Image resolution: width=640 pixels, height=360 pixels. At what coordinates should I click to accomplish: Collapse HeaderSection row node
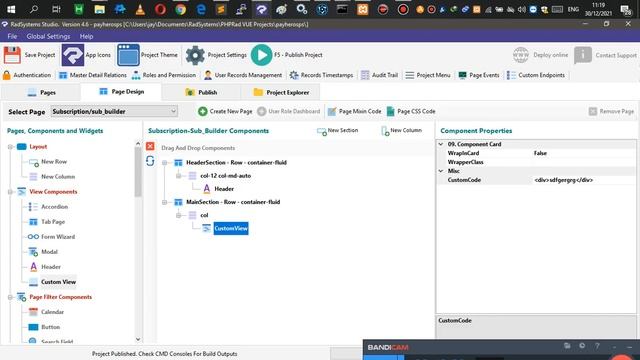click(164, 162)
